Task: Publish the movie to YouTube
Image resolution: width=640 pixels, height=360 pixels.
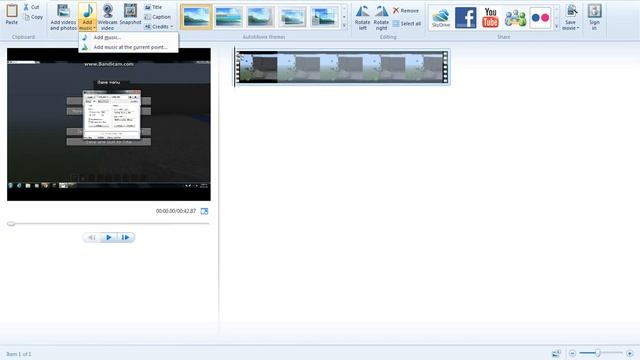Action: tap(490, 18)
